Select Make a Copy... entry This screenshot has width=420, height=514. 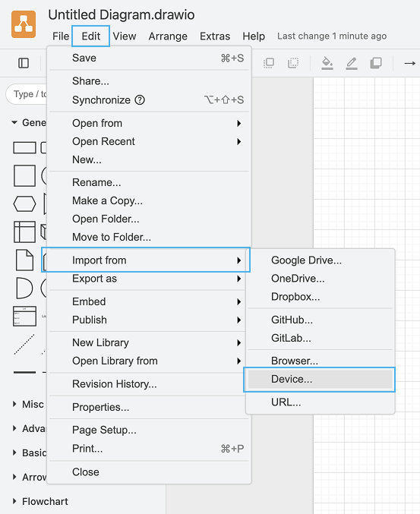pos(149,201)
